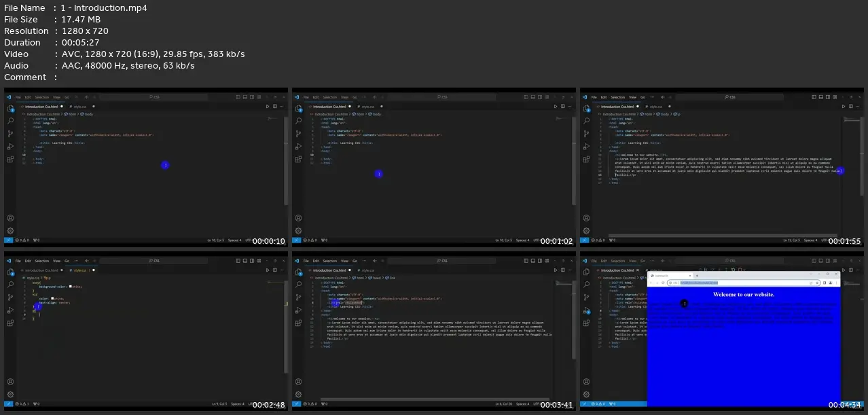Click Manage gear icon in the 00:00:10 thumbnail
868x415 pixels.
(x=10, y=230)
